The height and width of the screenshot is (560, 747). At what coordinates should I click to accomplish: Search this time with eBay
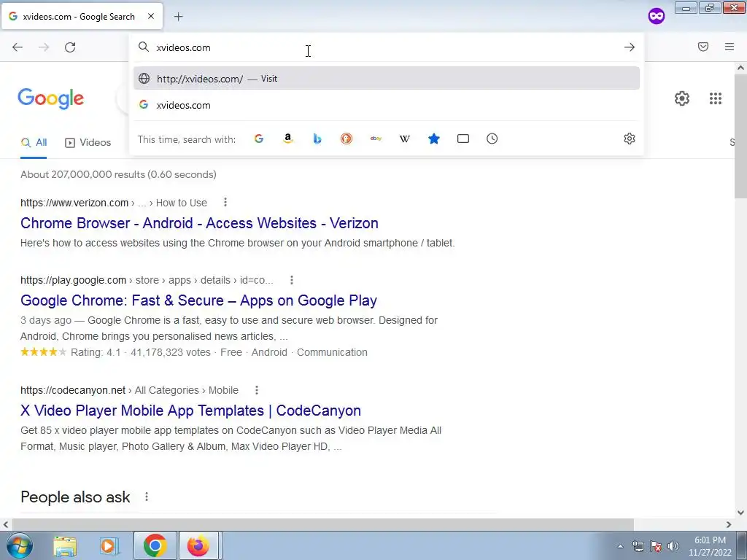pos(376,139)
